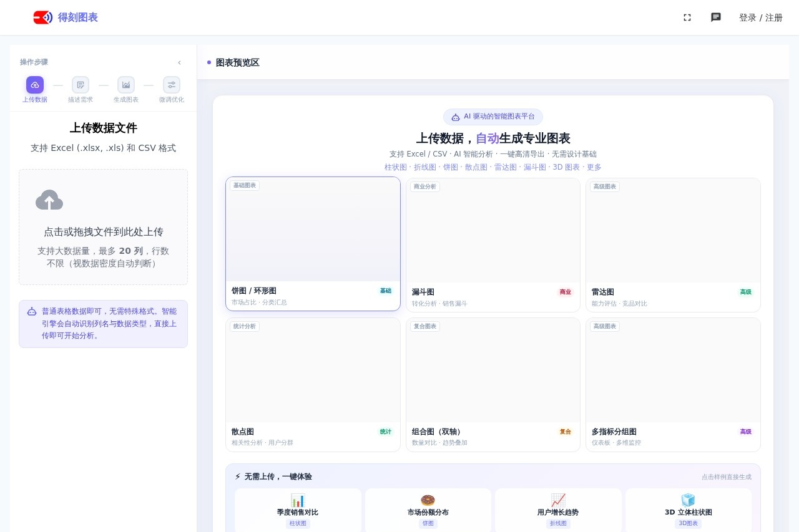Select the 饼图 / 环形图 card
The image size is (799, 532).
(x=313, y=244)
